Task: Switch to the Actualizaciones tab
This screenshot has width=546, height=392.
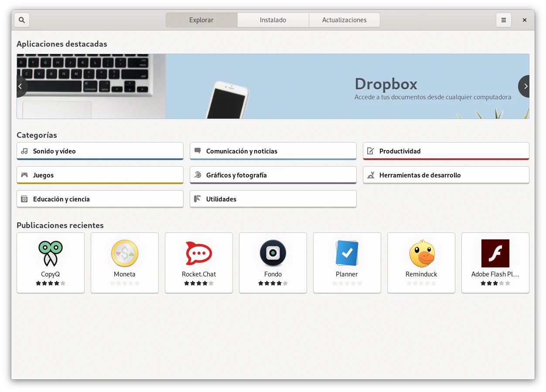Action: (x=344, y=20)
